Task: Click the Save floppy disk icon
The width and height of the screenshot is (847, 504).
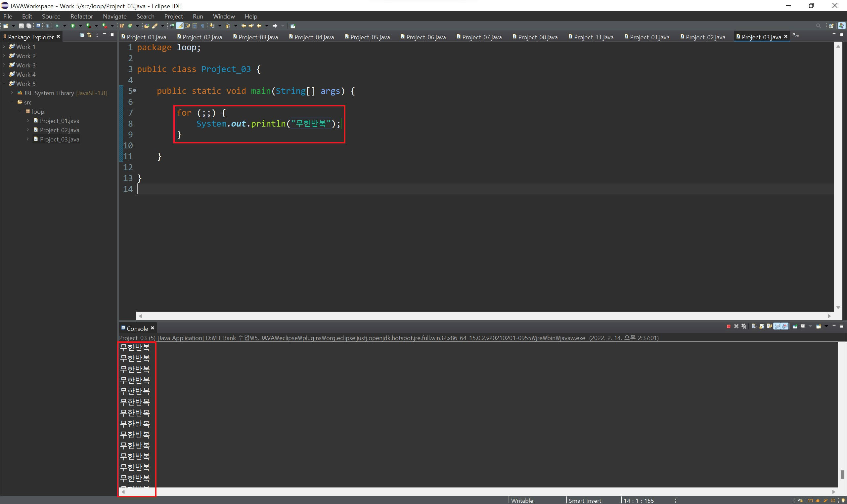Action: 21,26
